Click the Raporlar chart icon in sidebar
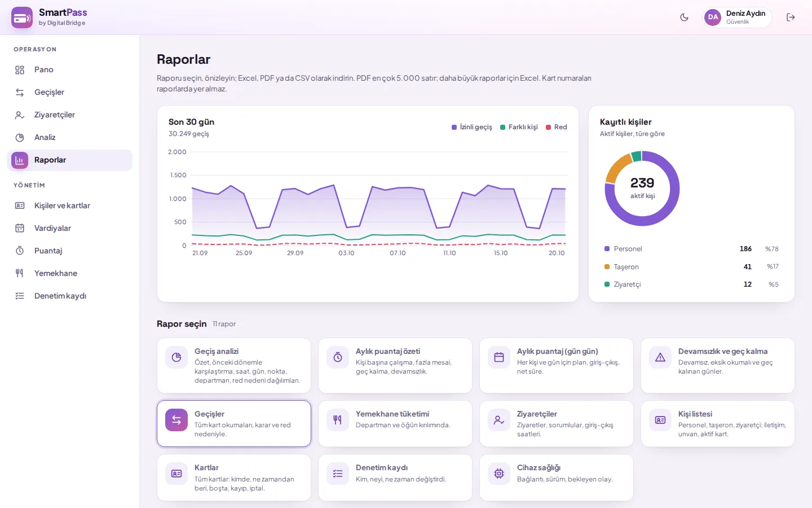812x508 pixels. 20,160
